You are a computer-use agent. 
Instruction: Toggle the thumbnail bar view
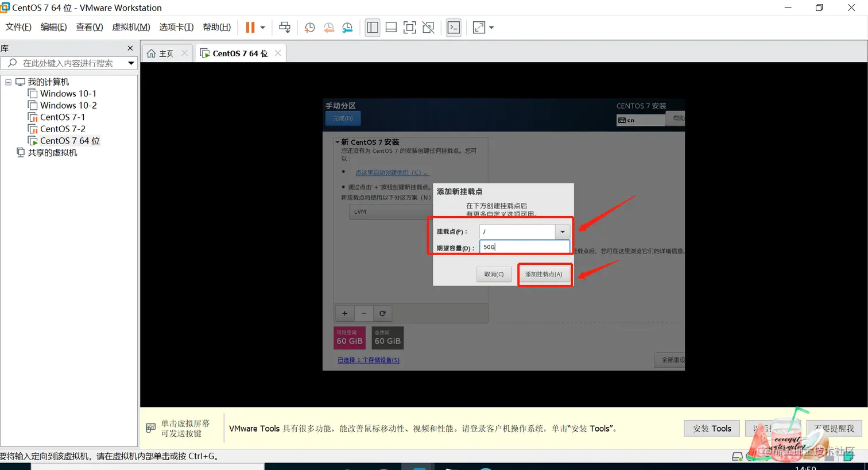tap(391, 27)
